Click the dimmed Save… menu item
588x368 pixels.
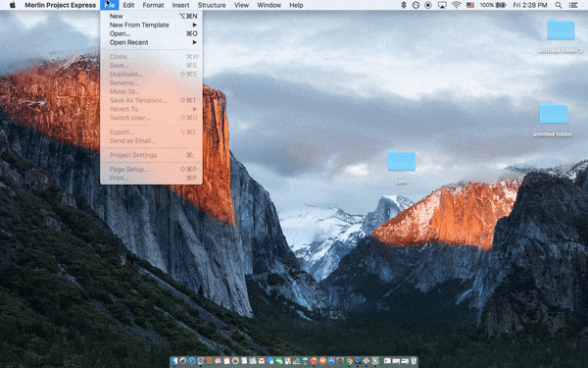click(x=152, y=66)
